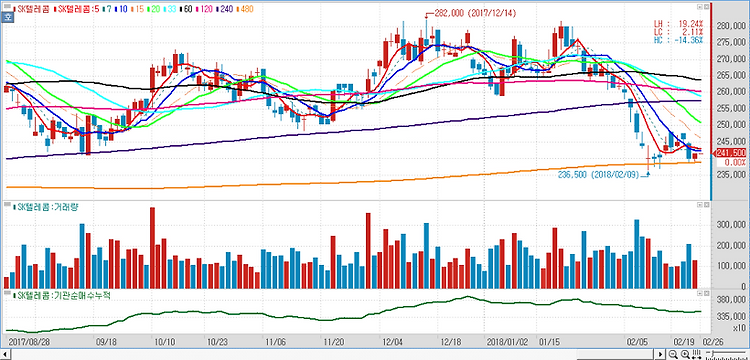Click the 10/10 date axis label
Image resolution: width=750 pixels, height=360 pixels.
[165, 342]
